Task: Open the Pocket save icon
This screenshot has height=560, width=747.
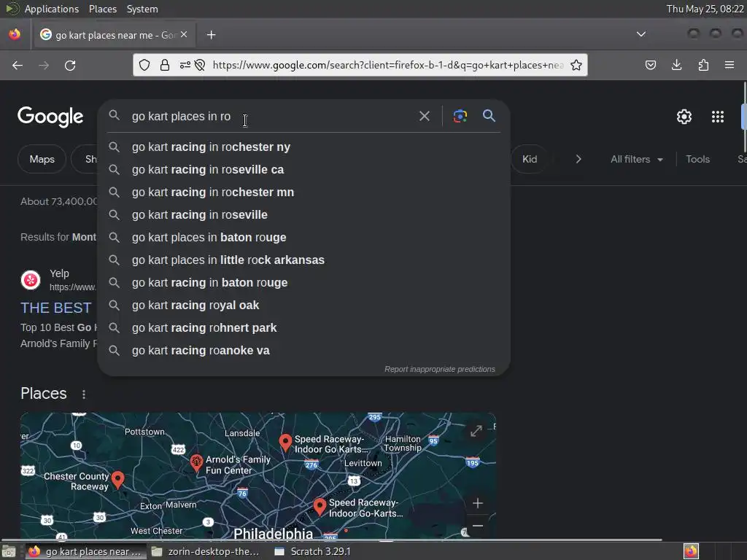Action: pos(651,65)
